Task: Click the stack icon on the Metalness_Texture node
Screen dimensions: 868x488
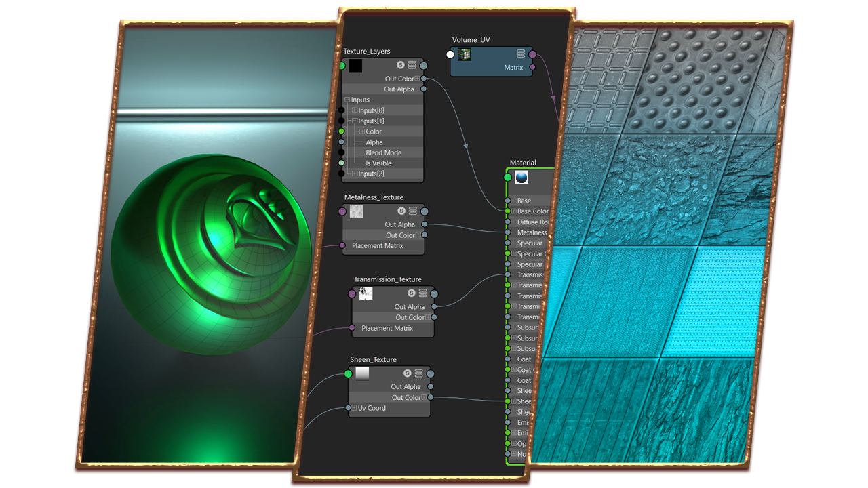Action: coord(413,211)
